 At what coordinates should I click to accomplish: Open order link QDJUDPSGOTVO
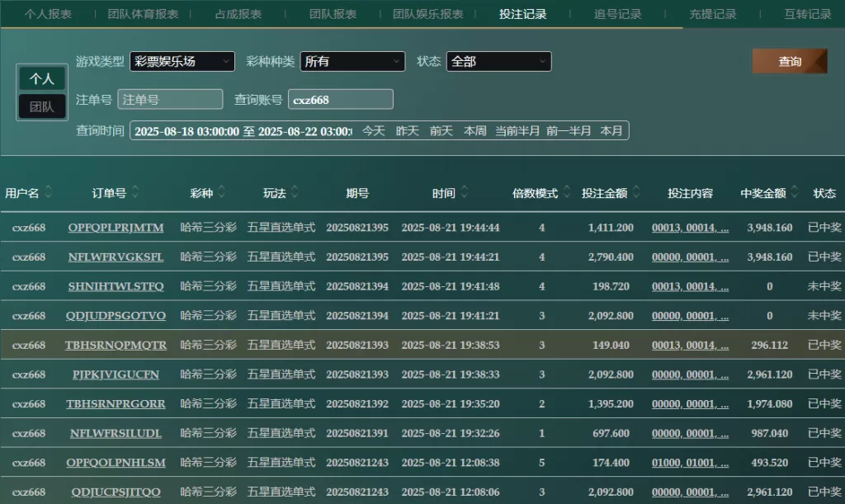116,316
